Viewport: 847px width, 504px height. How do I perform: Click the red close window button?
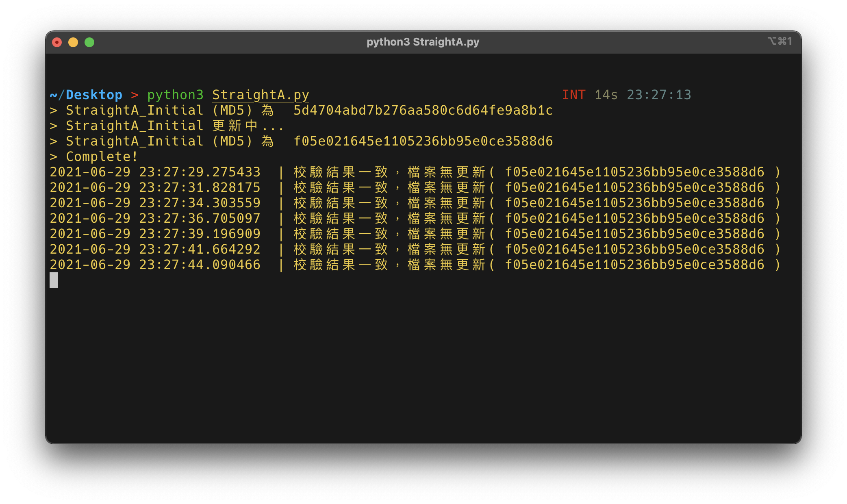(x=57, y=42)
